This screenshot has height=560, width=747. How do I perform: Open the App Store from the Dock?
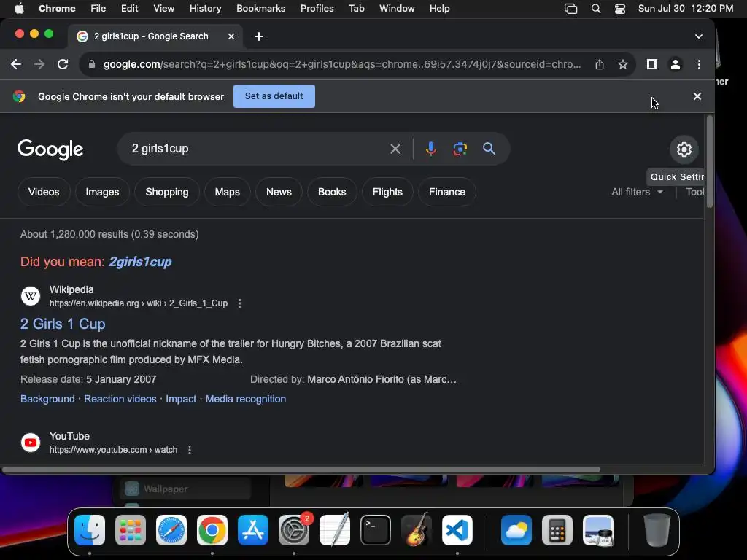[253, 530]
